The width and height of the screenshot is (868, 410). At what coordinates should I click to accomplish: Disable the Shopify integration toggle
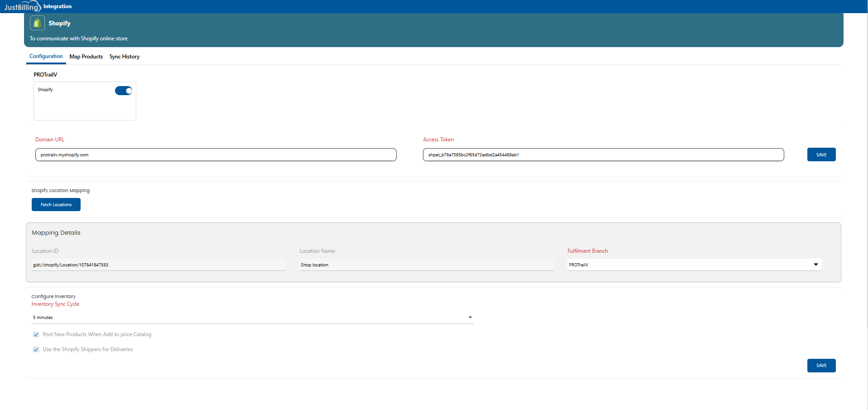[x=123, y=91]
